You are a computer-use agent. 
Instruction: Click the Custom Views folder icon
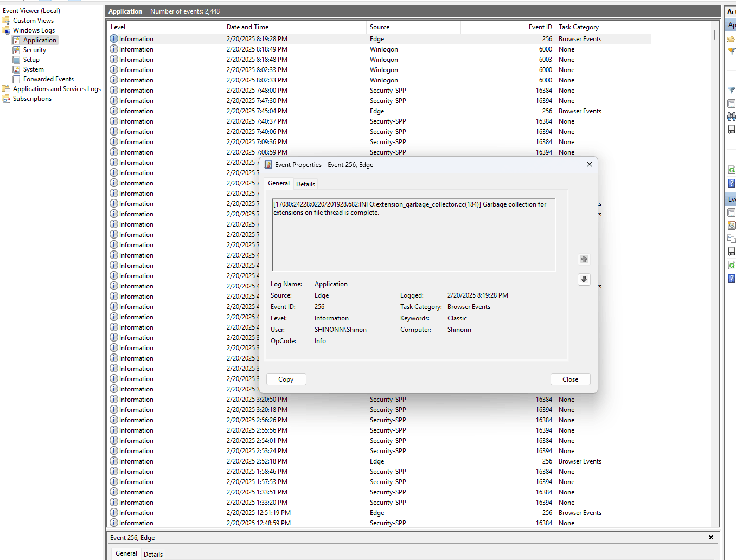coord(6,21)
